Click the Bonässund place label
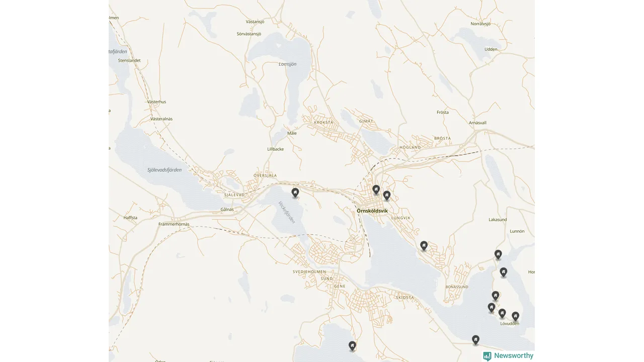 point(457,287)
